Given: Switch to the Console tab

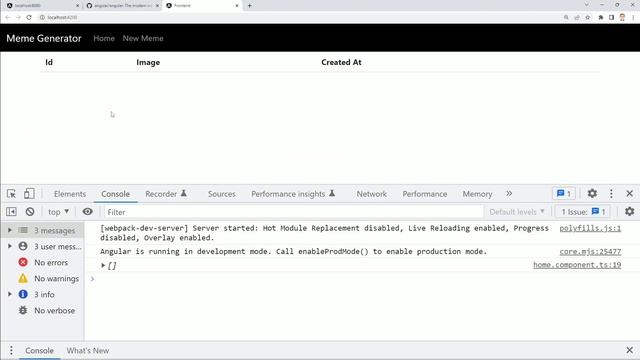Looking at the screenshot, I should (x=116, y=194).
